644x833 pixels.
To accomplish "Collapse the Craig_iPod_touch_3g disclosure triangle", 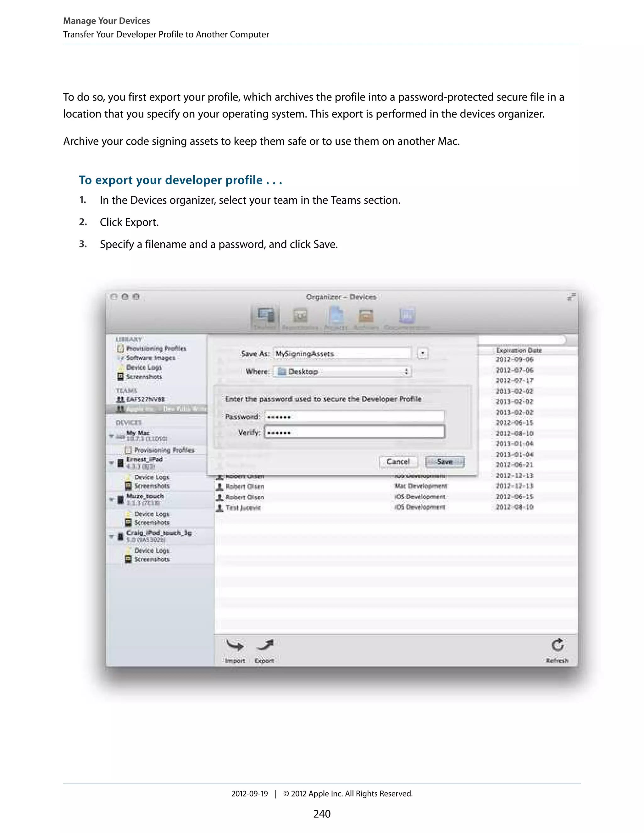I will 111,536.
